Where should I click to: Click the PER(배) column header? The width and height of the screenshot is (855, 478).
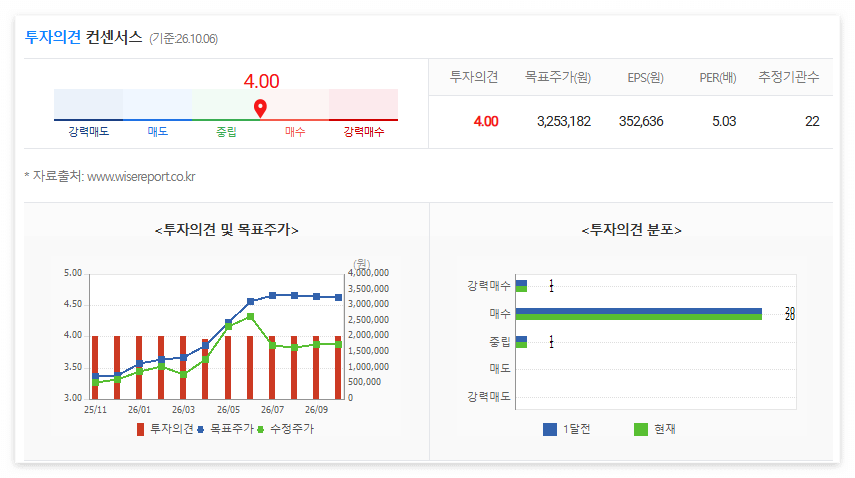click(718, 77)
